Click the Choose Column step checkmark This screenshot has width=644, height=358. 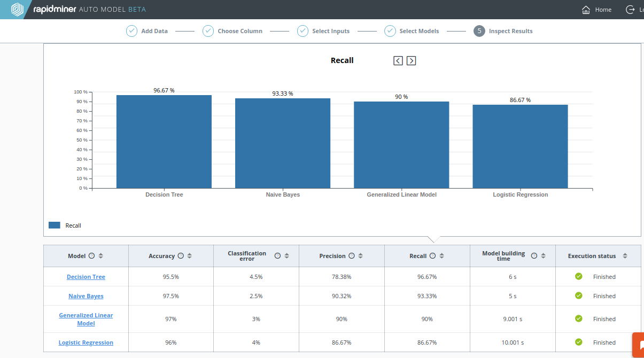[208, 31]
